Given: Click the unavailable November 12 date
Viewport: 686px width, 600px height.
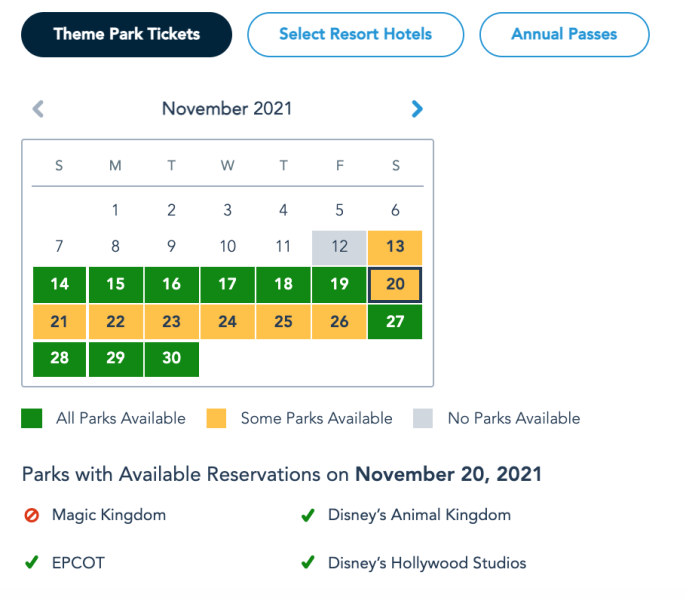Looking at the screenshot, I should click(340, 247).
